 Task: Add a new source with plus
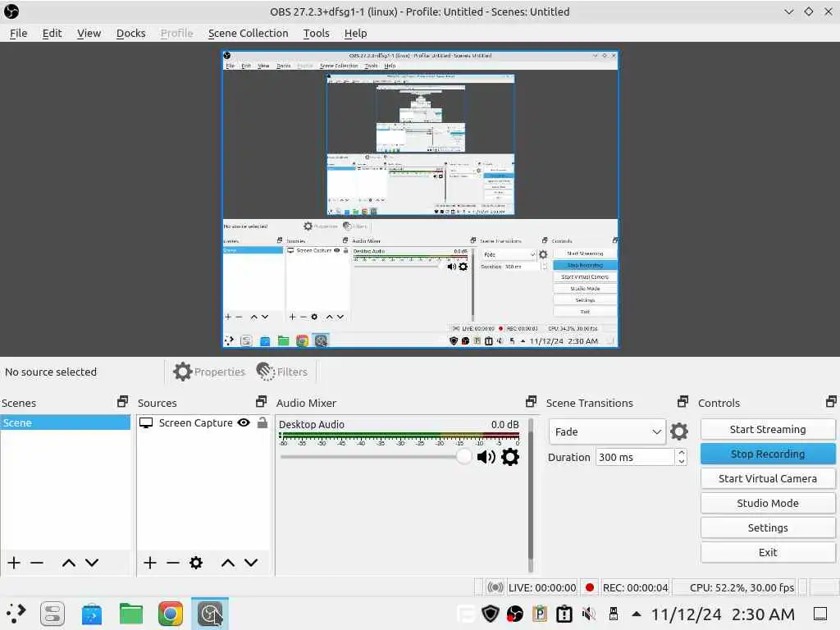(x=150, y=563)
